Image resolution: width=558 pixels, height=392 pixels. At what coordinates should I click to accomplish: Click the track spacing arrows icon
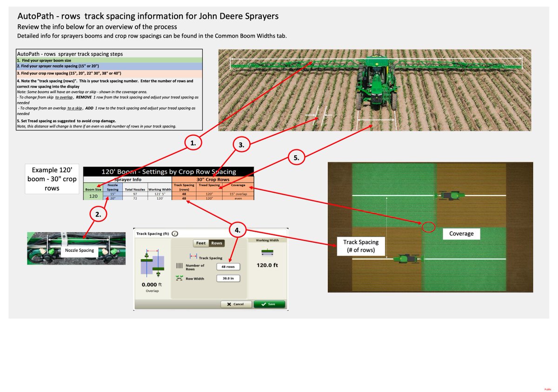[193, 256]
